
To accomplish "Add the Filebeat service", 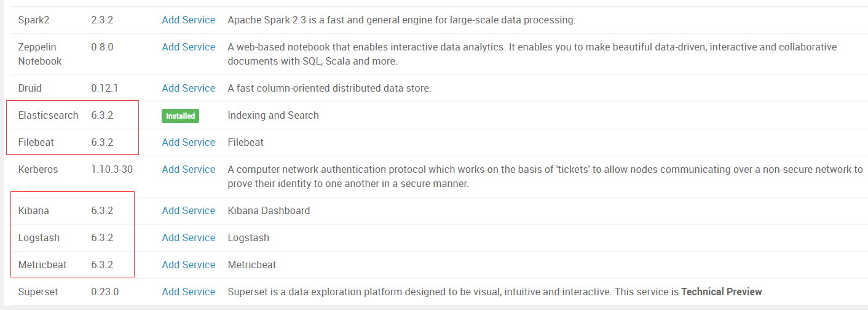I will (x=189, y=142).
